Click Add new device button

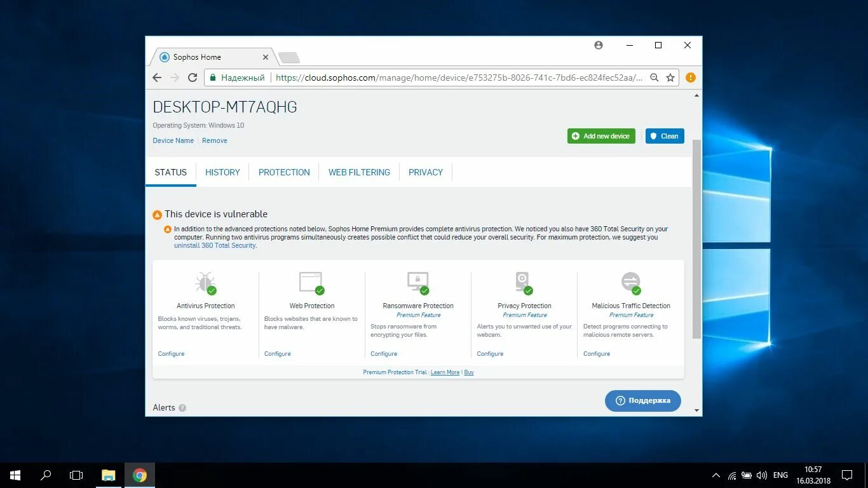[x=601, y=136]
